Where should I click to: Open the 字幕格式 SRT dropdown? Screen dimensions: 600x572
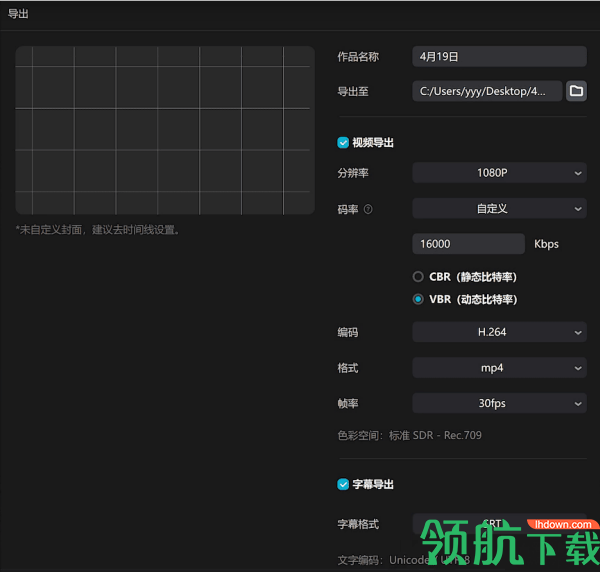[x=499, y=524]
